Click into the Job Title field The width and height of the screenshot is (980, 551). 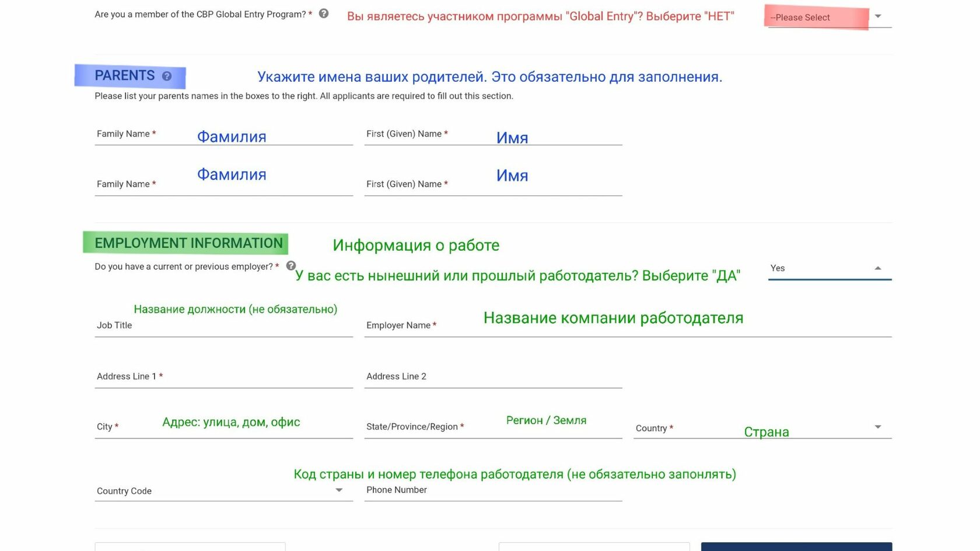point(223,325)
